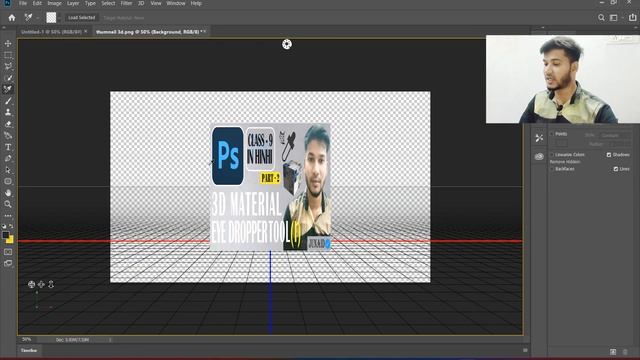This screenshot has height=360, width=640.
Task: Enable the Backfaces checkbox
Action: tap(552, 169)
